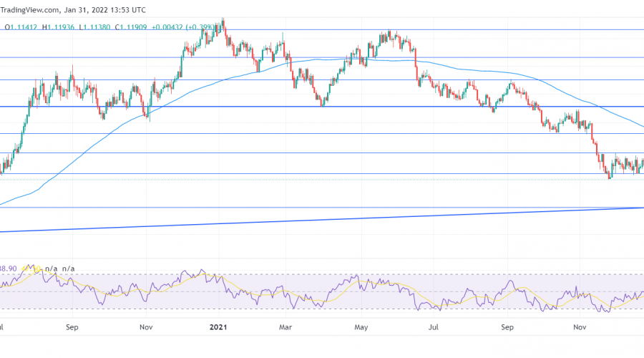
Task: Select the high price value H1.11936
Action: pyautogui.click(x=59, y=27)
